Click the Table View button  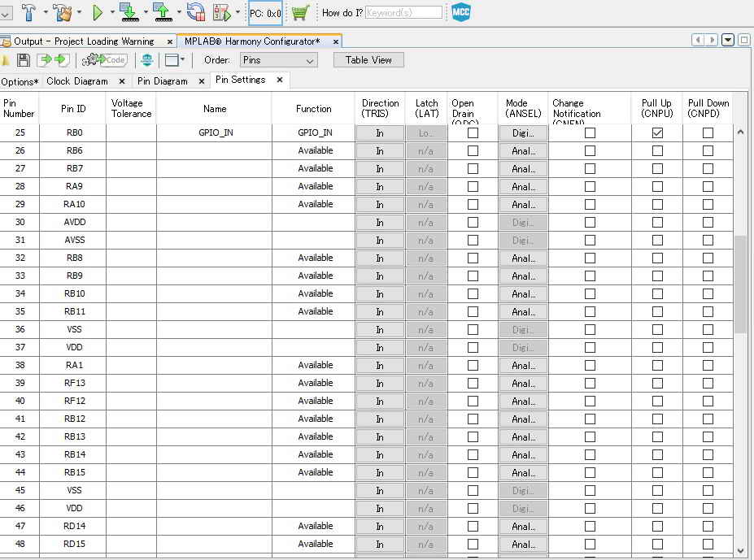368,60
